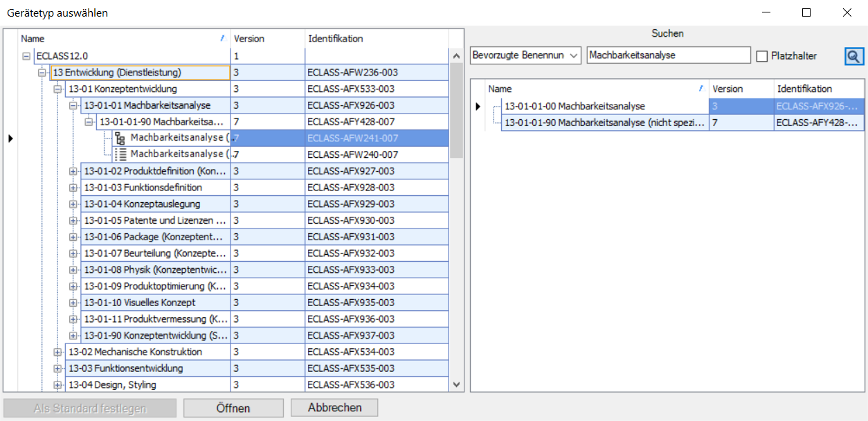Select 13-01-01-90 Machbarkeitsanalyse in search results
868x421 pixels.
pyautogui.click(x=604, y=123)
